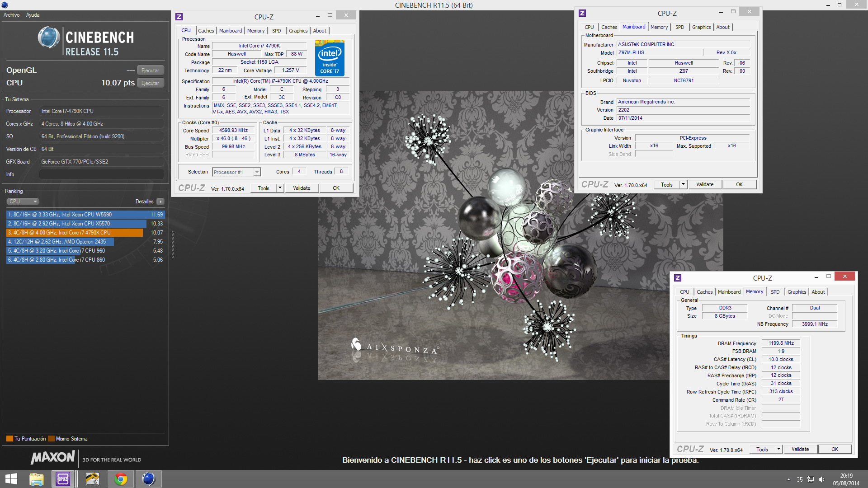Switch to SPD tab in the Mainboard window
Image resolution: width=868 pixels, height=488 pixels.
pyautogui.click(x=679, y=27)
